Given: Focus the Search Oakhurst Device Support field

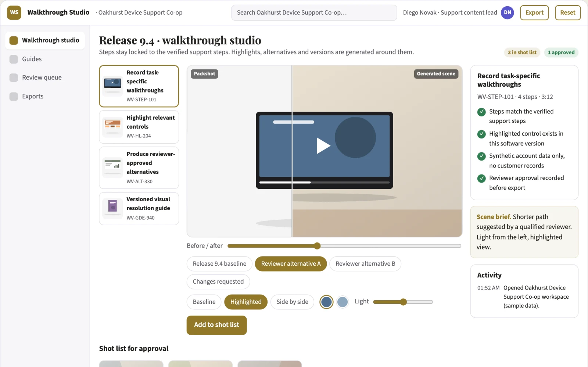Looking at the screenshot, I should pos(314,12).
